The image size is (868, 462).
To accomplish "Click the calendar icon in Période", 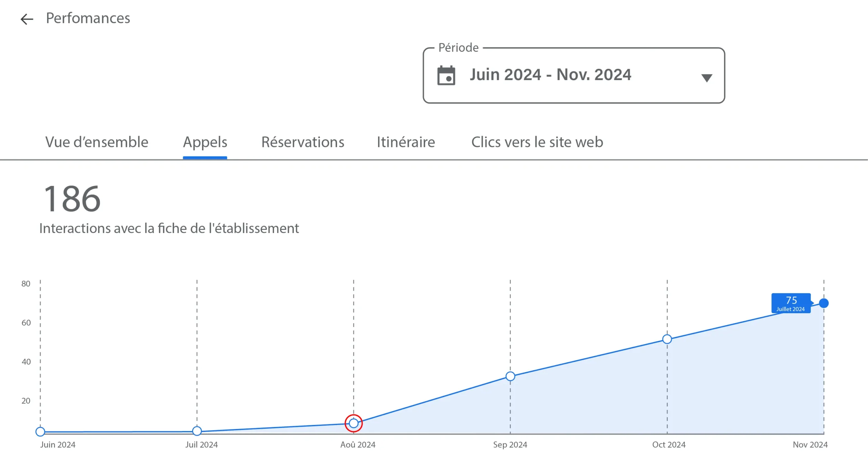I will click(446, 75).
